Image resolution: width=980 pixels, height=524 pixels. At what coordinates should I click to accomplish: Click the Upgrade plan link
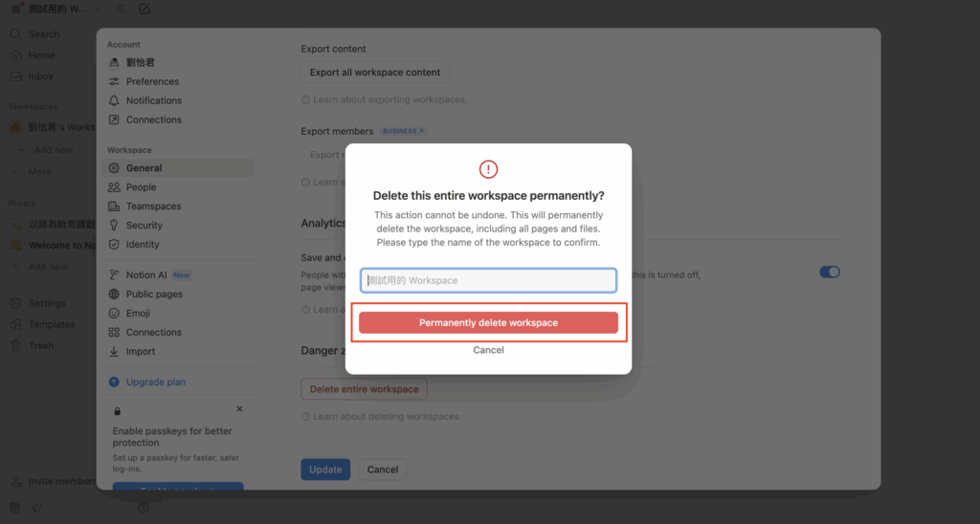155,382
